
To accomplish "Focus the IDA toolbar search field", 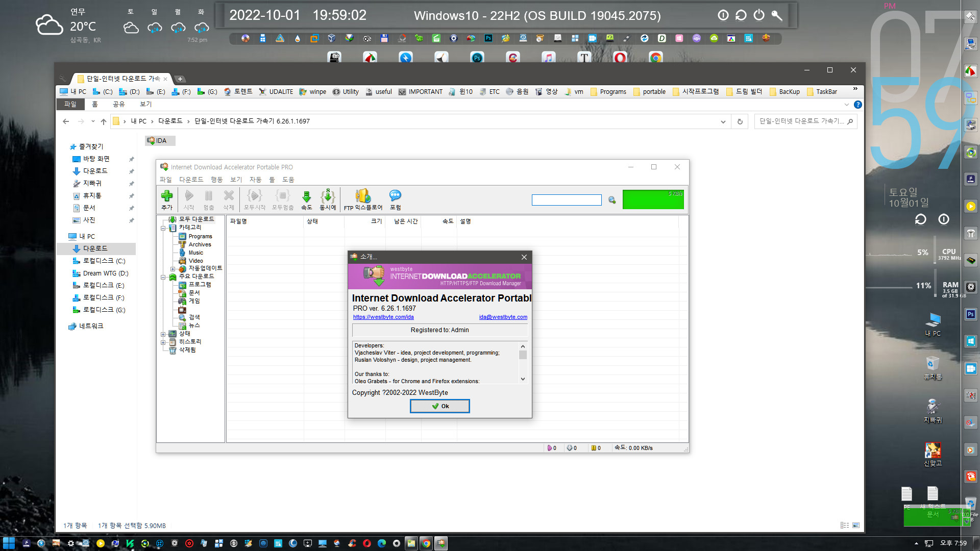I will (x=567, y=200).
